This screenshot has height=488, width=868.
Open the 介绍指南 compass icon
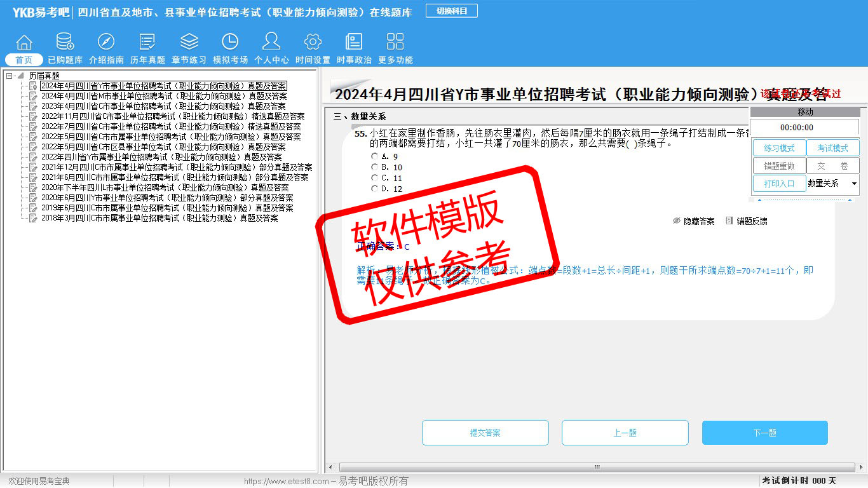[106, 43]
